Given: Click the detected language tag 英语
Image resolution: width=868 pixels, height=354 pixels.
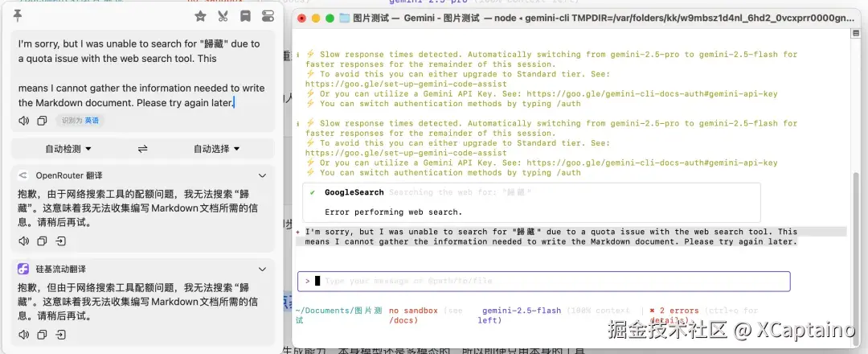Looking at the screenshot, I should (x=92, y=120).
